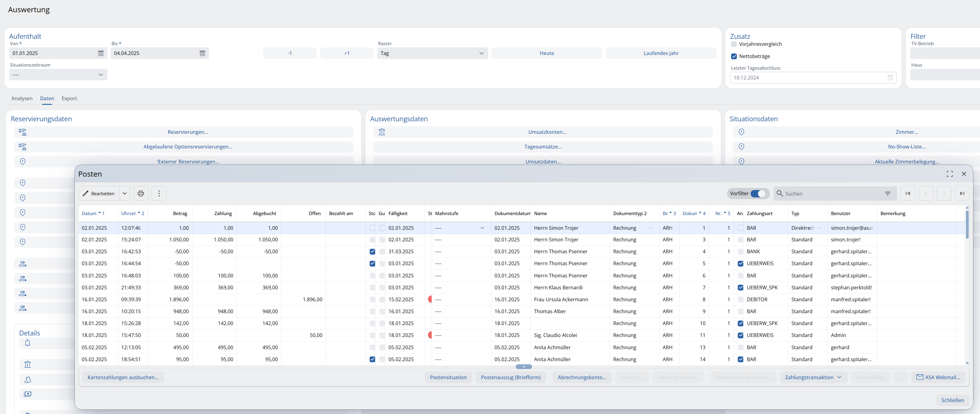Click the bank building icon under Details

[x=27, y=365]
